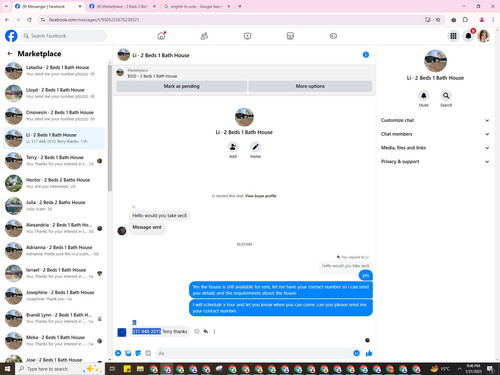The height and width of the screenshot is (375, 500).
Task: Expand the Privacy & support section
Action: [435, 161]
